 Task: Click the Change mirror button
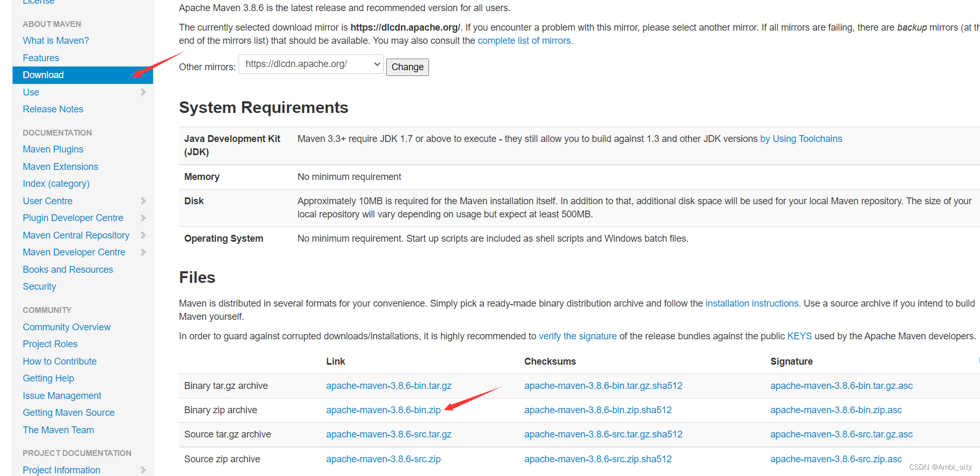(x=407, y=67)
